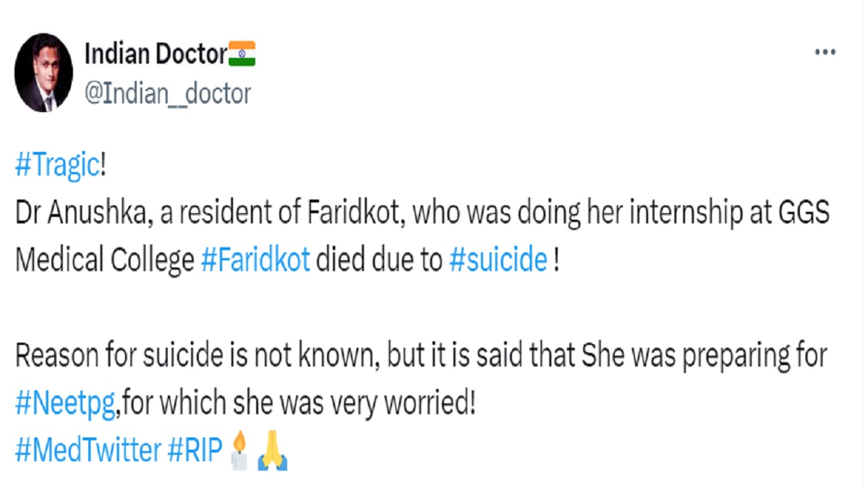This screenshot has width=868, height=488.
Task: Open the #Tragic hashtag
Action: 56,166
